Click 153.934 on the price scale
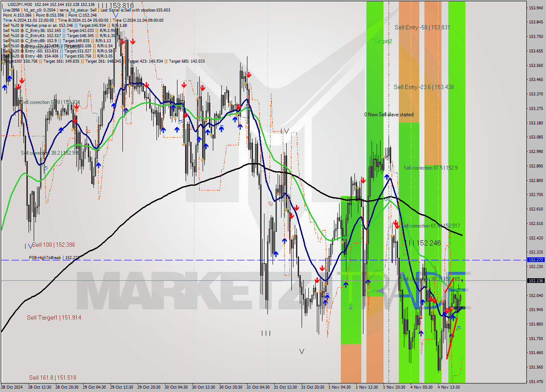Screen dimensions: 546x392 (x=536, y=8)
